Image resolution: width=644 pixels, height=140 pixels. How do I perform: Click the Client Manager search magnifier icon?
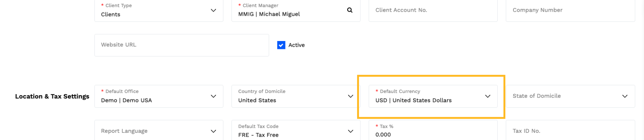click(350, 10)
